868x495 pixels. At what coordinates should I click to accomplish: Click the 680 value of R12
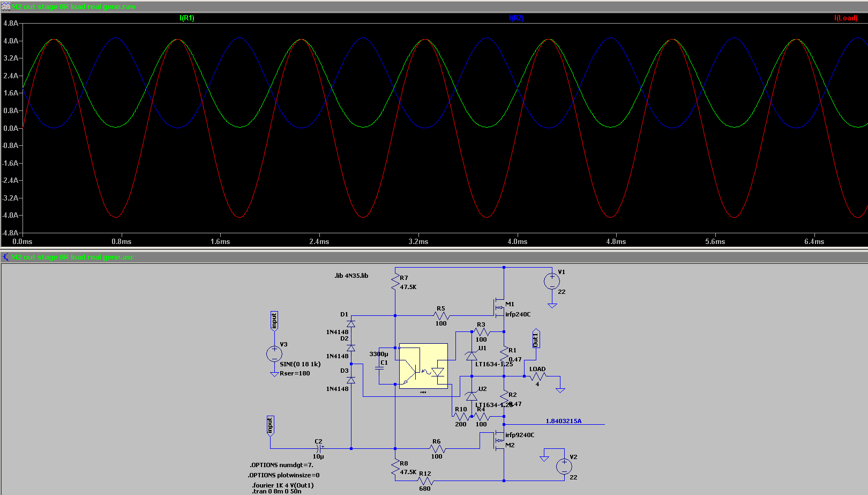click(x=425, y=489)
